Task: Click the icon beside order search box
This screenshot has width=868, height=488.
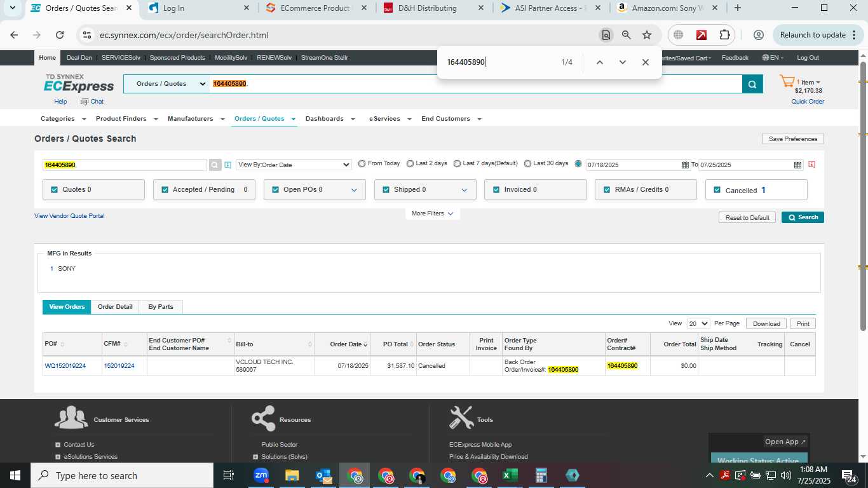Action: point(228,165)
